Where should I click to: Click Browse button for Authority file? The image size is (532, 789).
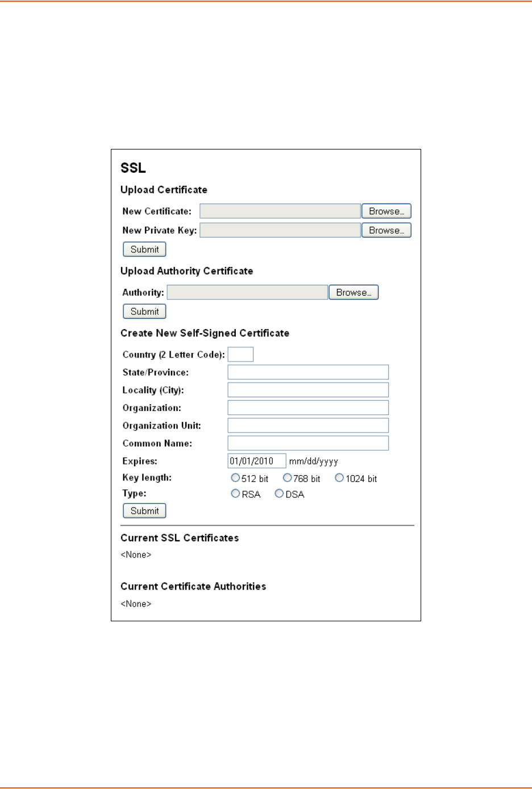pyautogui.click(x=353, y=292)
